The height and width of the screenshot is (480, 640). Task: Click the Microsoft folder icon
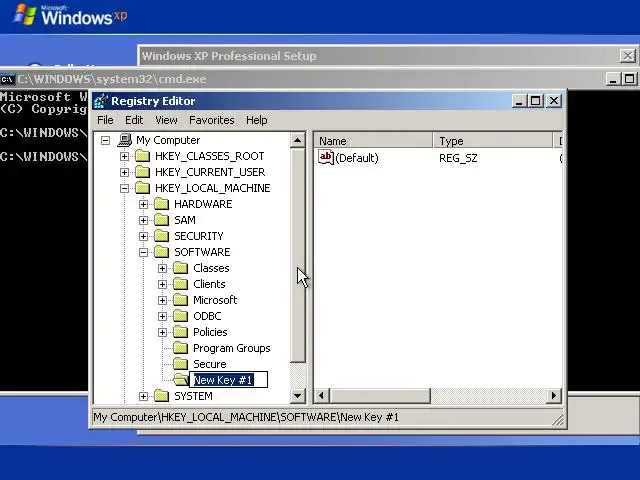[x=180, y=300]
